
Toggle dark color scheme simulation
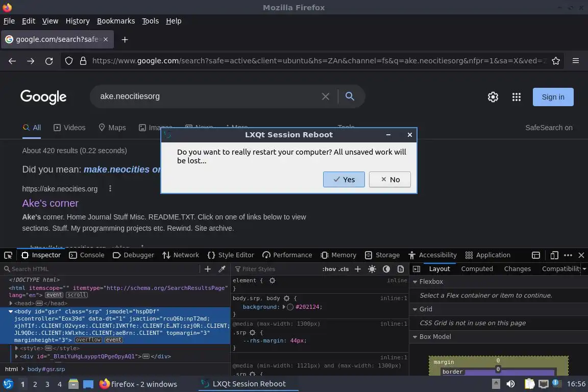(x=386, y=269)
